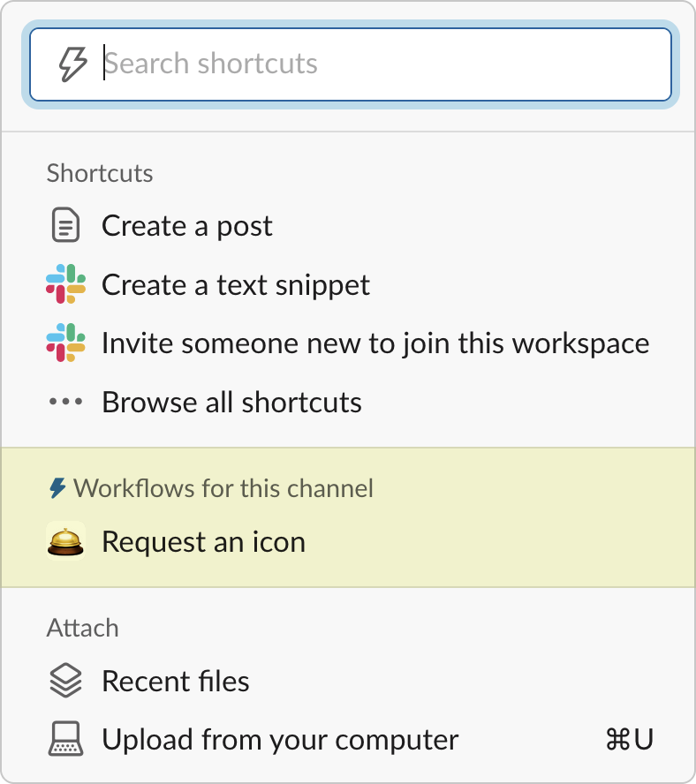Image resolution: width=696 pixels, height=784 pixels.
Task: Click the Attach section heading
Action: [x=82, y=628]
